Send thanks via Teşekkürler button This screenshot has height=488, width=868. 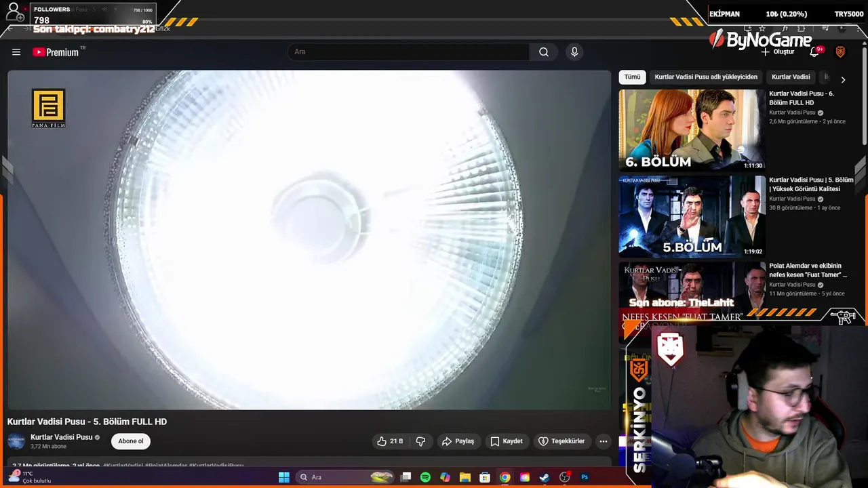561,441
